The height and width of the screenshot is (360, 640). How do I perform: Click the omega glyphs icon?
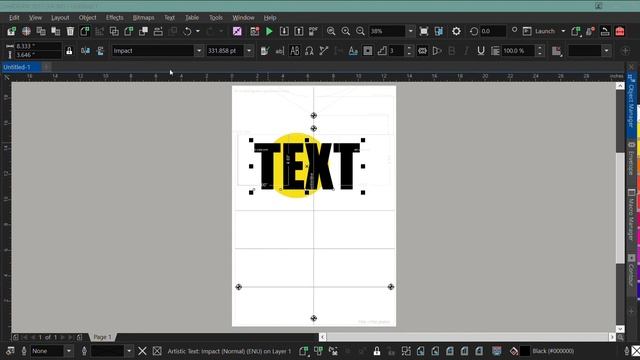[309, 51]
